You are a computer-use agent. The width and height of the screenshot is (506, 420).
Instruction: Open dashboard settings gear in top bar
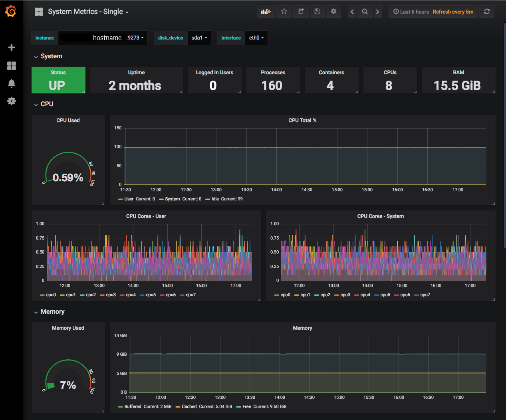[333, 12]
